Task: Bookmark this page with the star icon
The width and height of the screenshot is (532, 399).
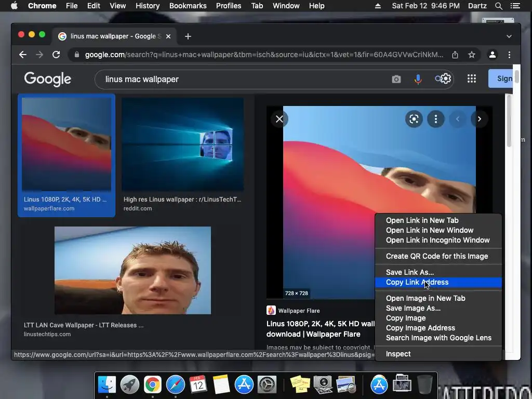Action: tap(472, 55)
